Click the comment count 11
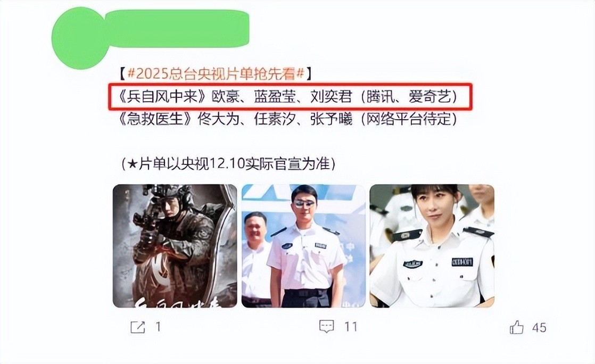 tap(351, 327)
